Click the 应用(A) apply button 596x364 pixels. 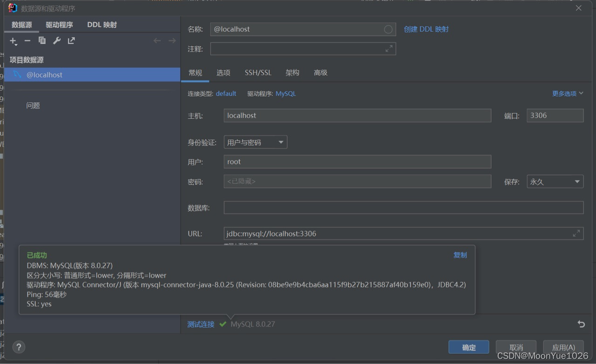click(563, 347)
